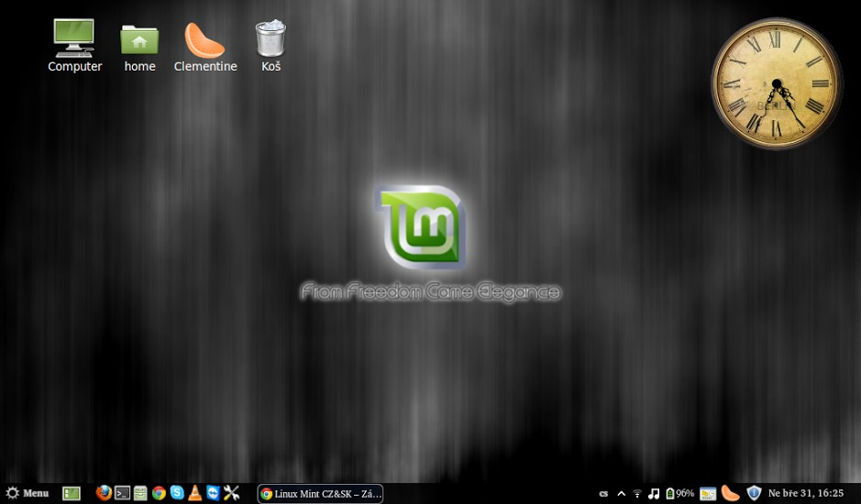
Task: Select the Computer desktop icon
Action: 74,46
